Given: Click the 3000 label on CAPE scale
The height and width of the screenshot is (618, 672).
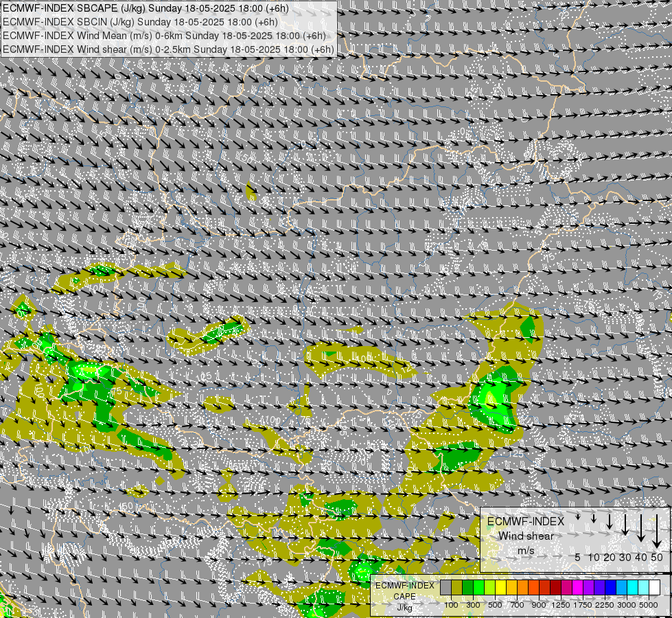Looking at the screenshot, I should point(627,605).
